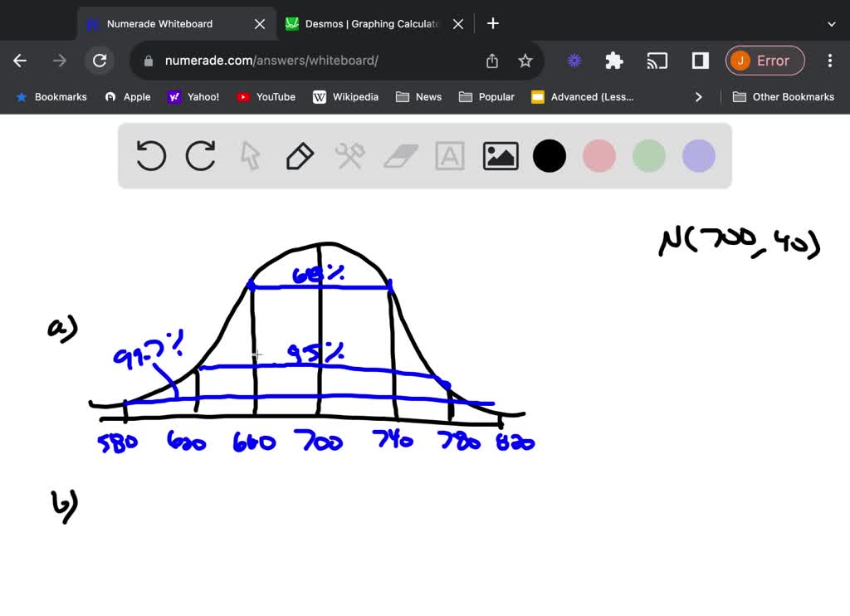The width and height of the screenshot is (850, 616).
Task: Pick the pink color swatch
Action: (x=599, y=156)
